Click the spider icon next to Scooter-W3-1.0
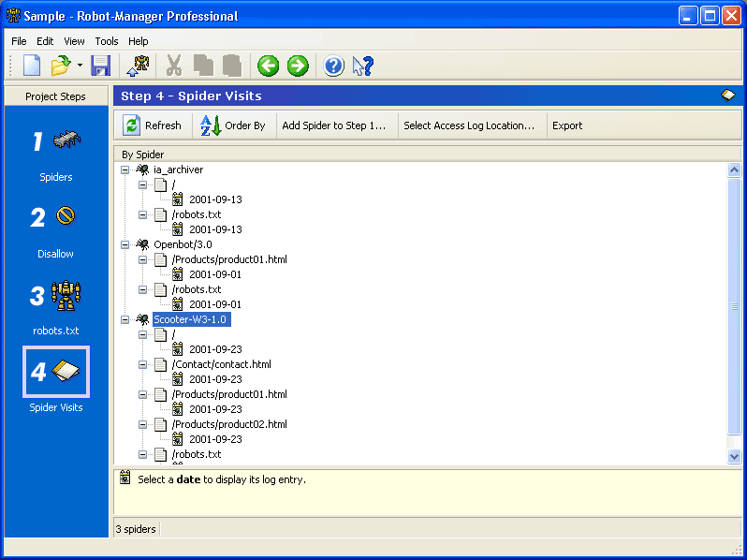This screenshot has width=747, height=560. pos(142,318)
